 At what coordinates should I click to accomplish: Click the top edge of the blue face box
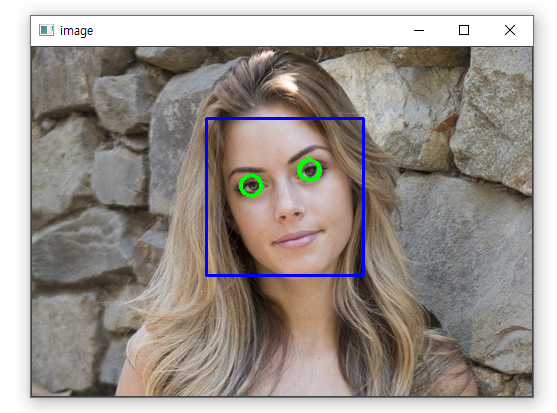point(285,119)
